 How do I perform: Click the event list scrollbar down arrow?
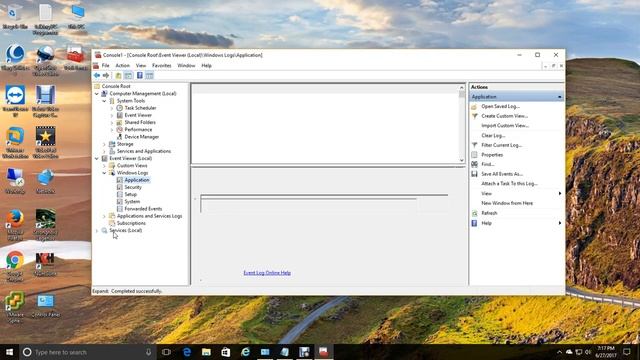(462, 160)
